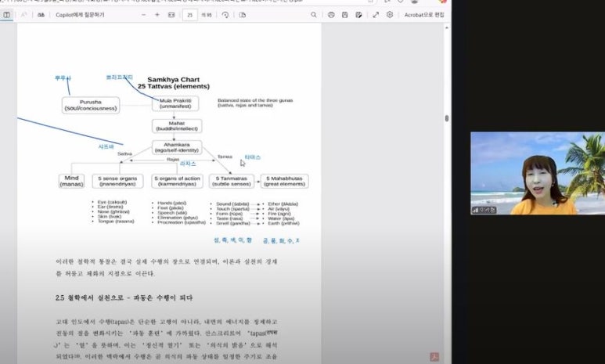Screen dimensions: 605x364
Task: Click the save as icon
Action: pyautogui.click(x=360, y=15)
